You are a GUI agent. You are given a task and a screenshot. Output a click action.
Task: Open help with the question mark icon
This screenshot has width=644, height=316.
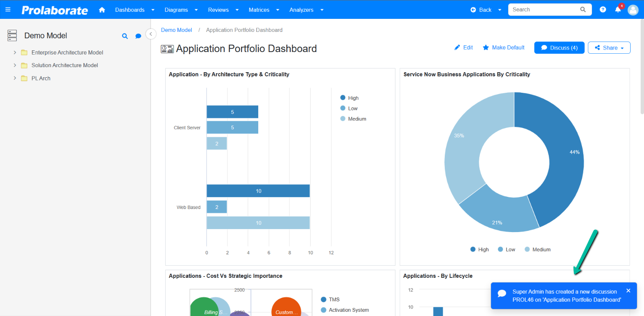[603, 10]
